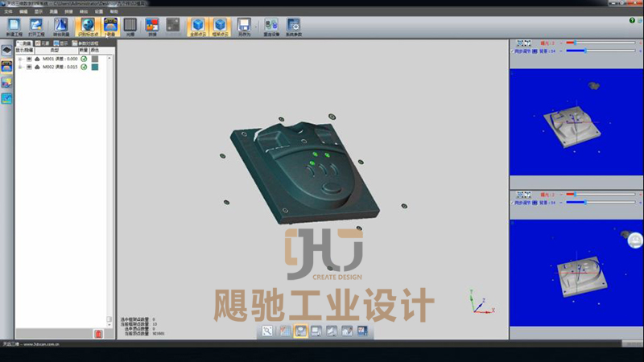Click the cloud icon in M001 row
644x362 pixels.
tap(37, 59)
